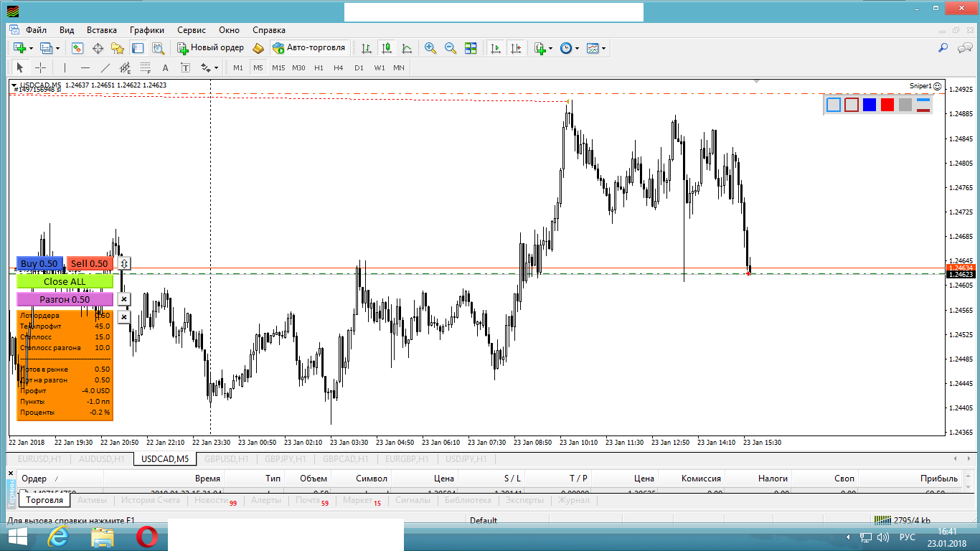Screen dimensions: 980x551
Task: Click the Sell 0.50 button
Action: (x=89, y=263)
